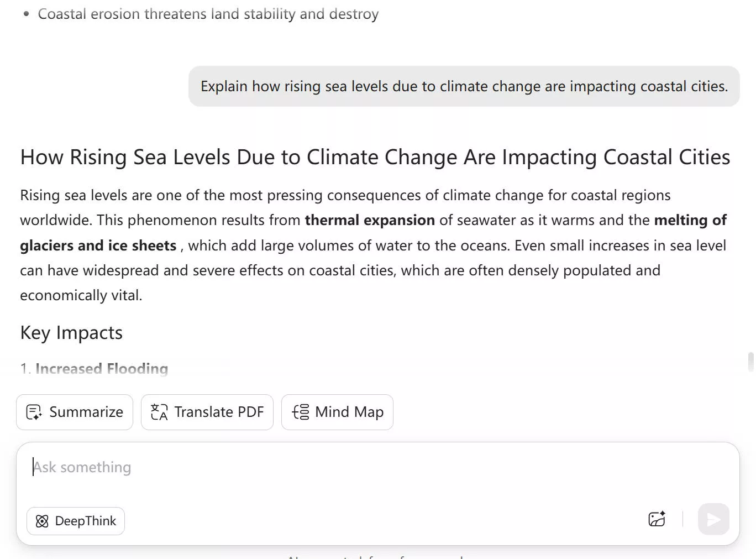Click the Translate PDF language icon

pos(159,412)
